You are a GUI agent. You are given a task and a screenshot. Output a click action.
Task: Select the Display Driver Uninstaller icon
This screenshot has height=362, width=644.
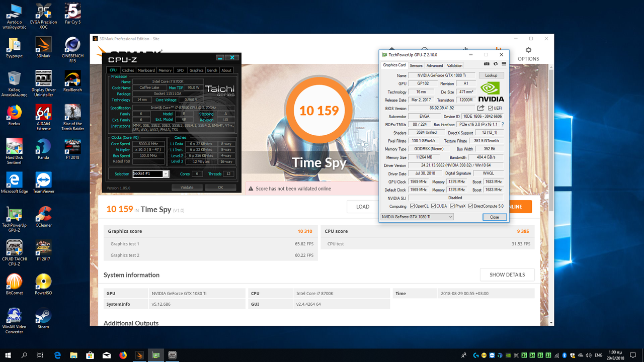pos(43,83)
